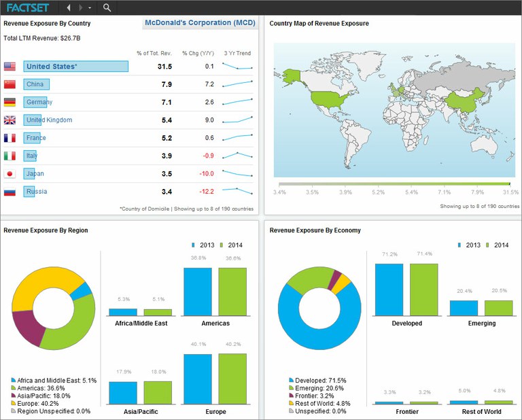Click the Europe 2014 green bar
The image size is (522, 420).
pyautogui.click(x=232, y=379)
